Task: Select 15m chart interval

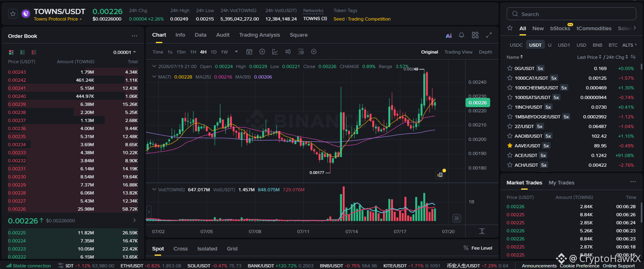Action: coord(181,52)
